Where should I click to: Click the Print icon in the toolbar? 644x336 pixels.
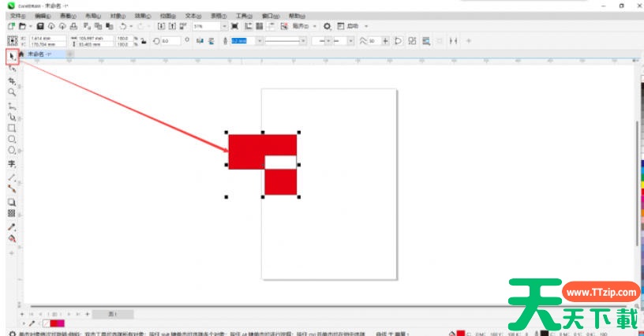(x=73, y=26)
